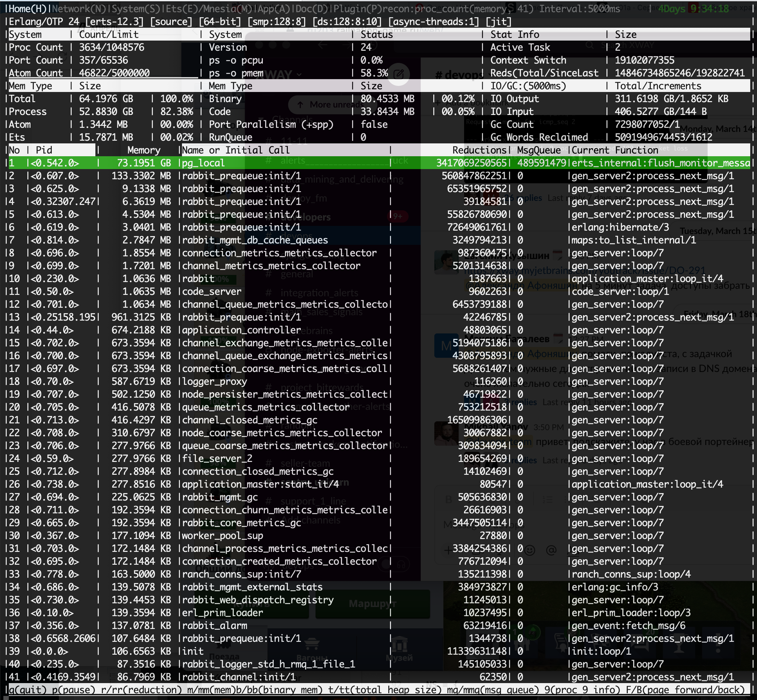This screenshot has width=757, height=700.
Task: Click the Memory column header
Action: (144, 150)
